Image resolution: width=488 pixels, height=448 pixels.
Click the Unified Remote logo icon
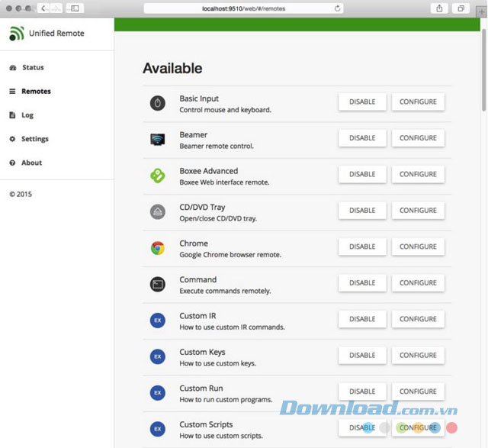tap(17, 34)
